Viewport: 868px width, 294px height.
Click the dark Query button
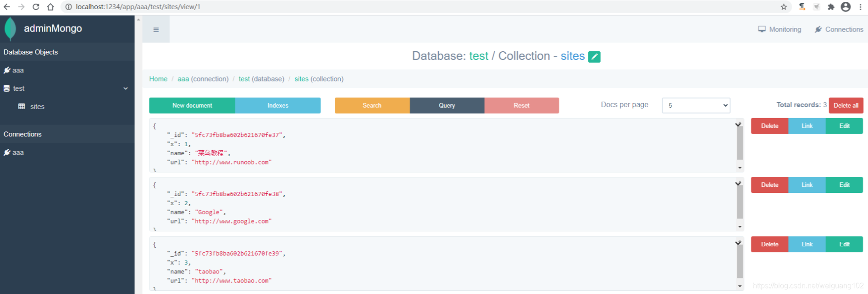[447, 105]
